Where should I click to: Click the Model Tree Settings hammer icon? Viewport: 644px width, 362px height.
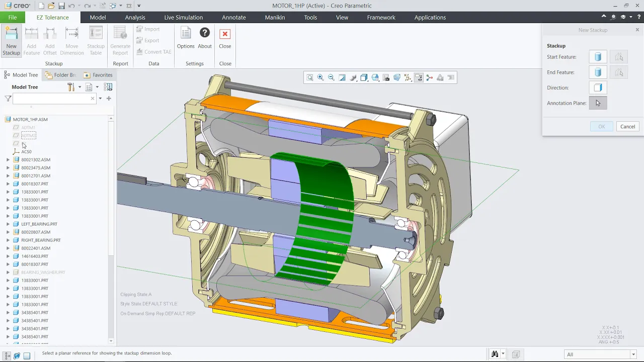[71, 87]
